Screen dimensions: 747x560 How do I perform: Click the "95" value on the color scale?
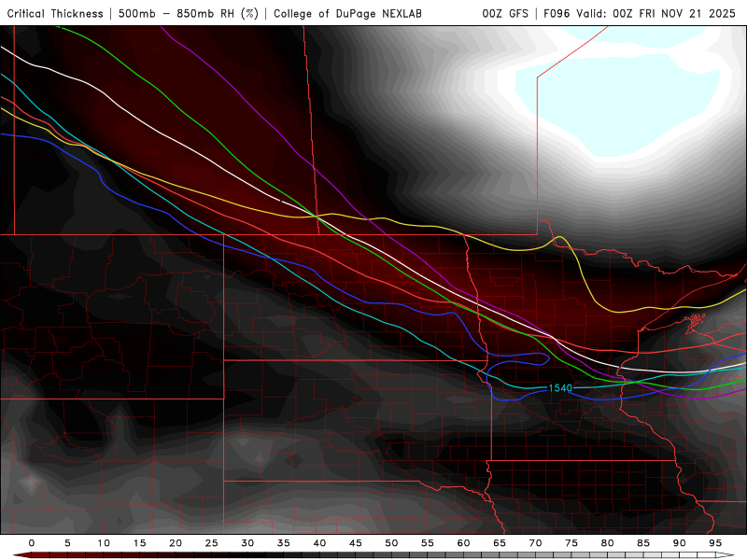point(715,543)
